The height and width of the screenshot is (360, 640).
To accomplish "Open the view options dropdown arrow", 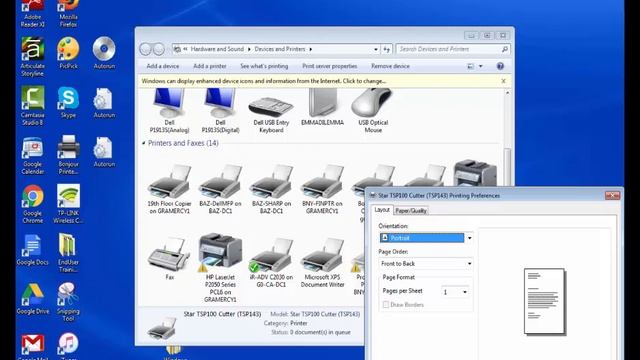I will [x=480, y=66].
